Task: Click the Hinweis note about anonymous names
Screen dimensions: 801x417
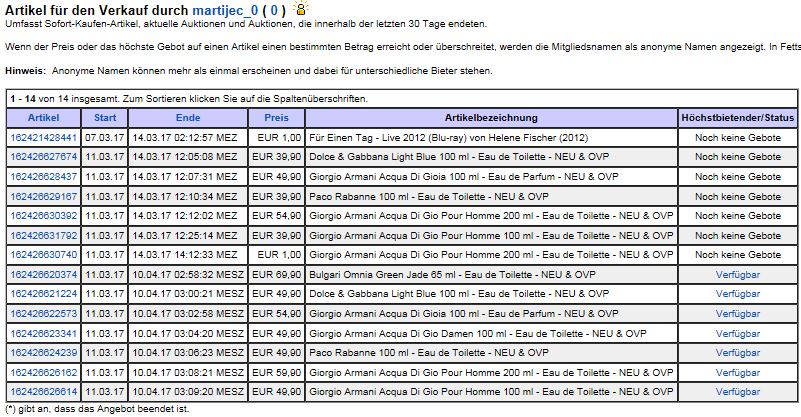Action: [249, 71]
